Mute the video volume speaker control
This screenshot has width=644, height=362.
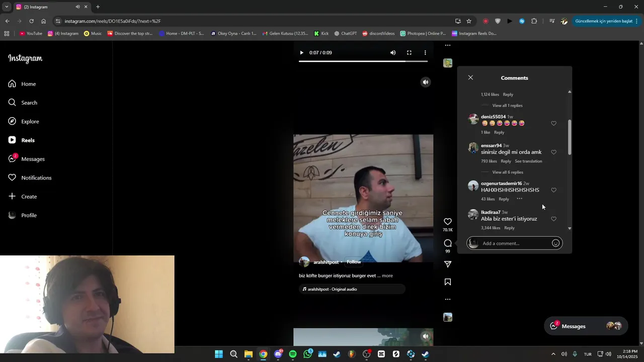click(x=393, y=53)
